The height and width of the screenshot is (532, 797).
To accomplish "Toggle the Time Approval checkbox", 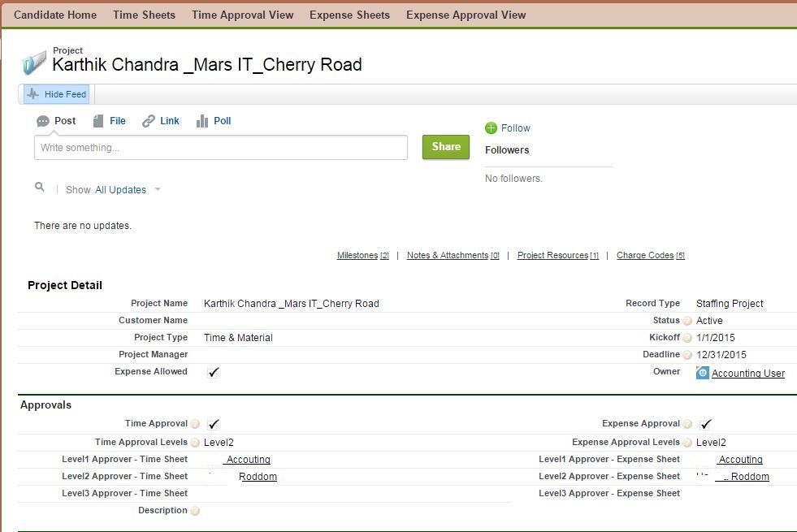I will pos(213,423).
